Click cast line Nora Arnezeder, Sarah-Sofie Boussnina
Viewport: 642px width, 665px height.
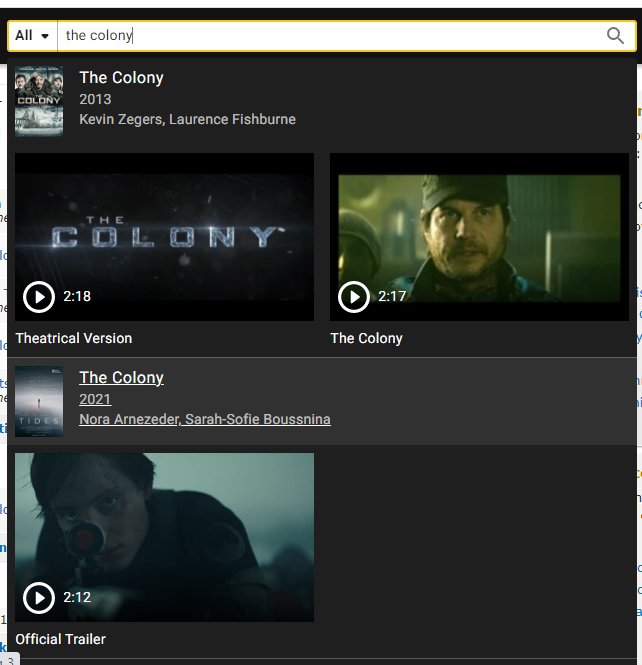205,419
